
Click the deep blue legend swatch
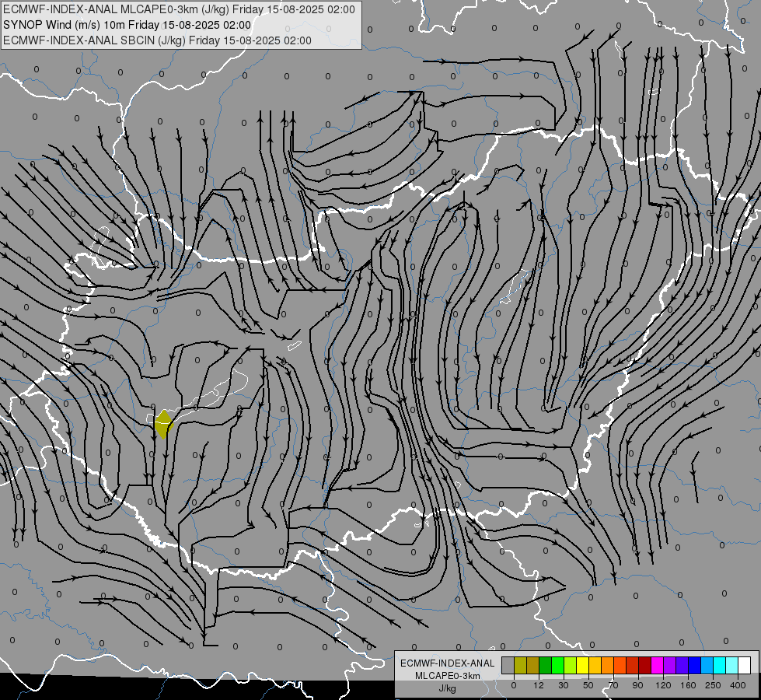[694, 665]
